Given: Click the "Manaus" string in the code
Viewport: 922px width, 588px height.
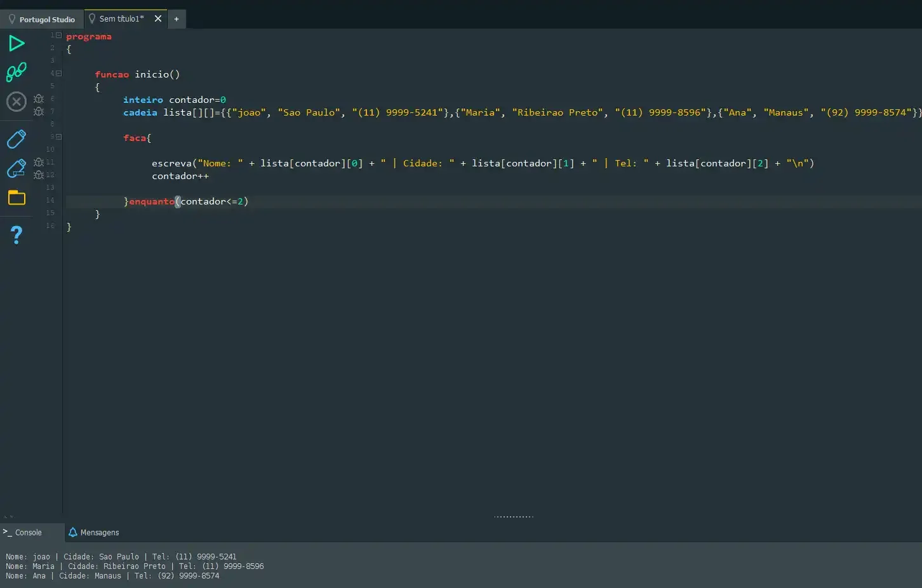Looking at the screenshot, I should (786, 112).
